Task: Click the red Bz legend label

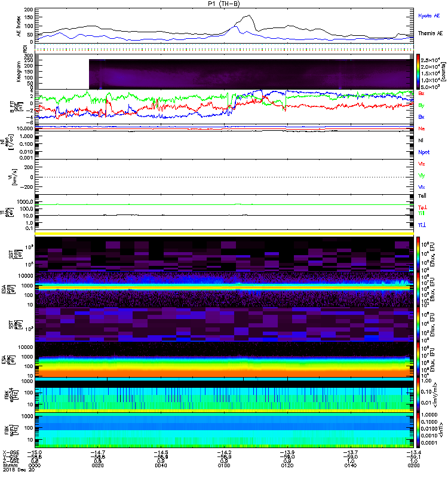Action: click(x=421, y=93)
